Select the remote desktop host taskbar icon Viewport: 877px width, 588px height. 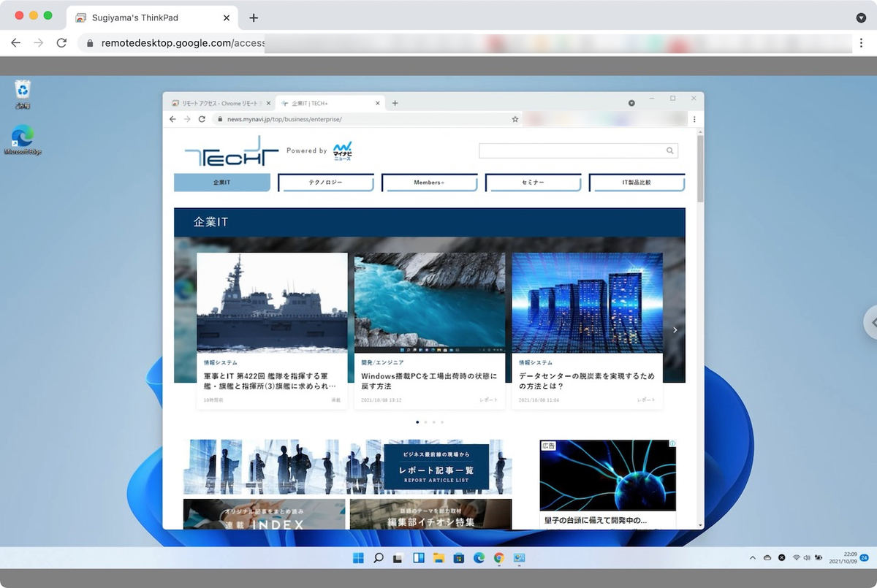point(519,558)
